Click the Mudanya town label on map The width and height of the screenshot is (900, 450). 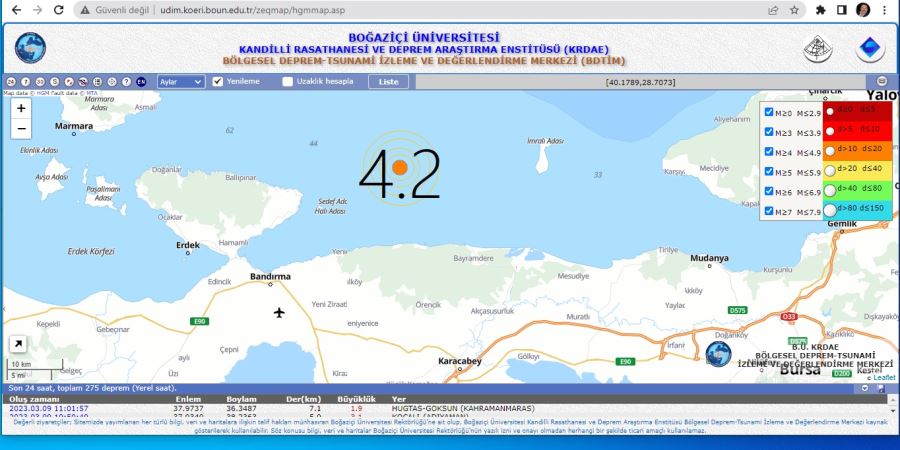[x=709, y=258]
